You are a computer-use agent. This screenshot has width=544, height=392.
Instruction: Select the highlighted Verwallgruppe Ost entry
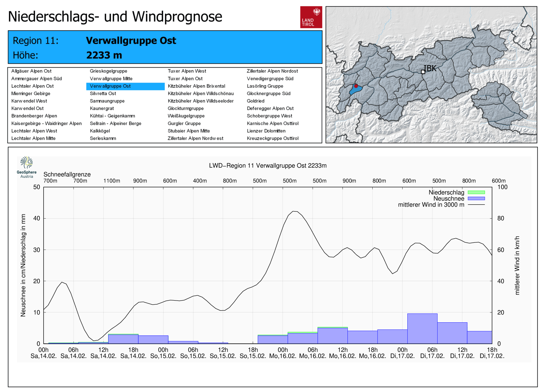pos(110,86)
